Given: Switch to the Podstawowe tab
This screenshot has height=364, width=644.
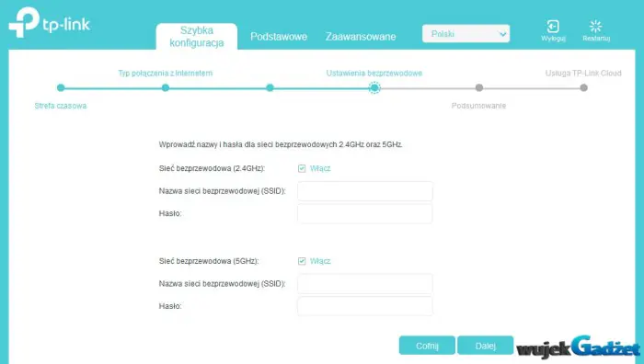Looking at the screenshot, I should click(x=279, y=37).
